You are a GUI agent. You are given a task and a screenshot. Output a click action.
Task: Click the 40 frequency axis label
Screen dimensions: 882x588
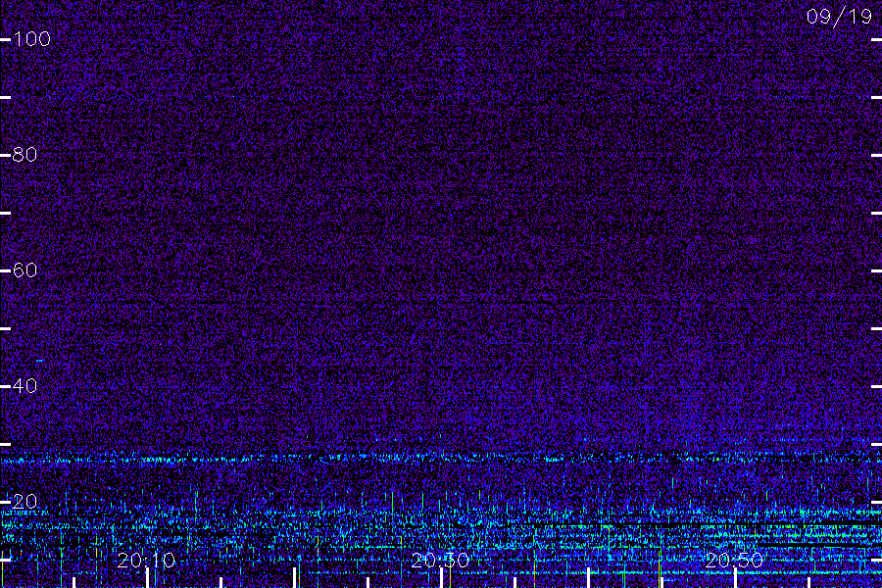(25, 386)
